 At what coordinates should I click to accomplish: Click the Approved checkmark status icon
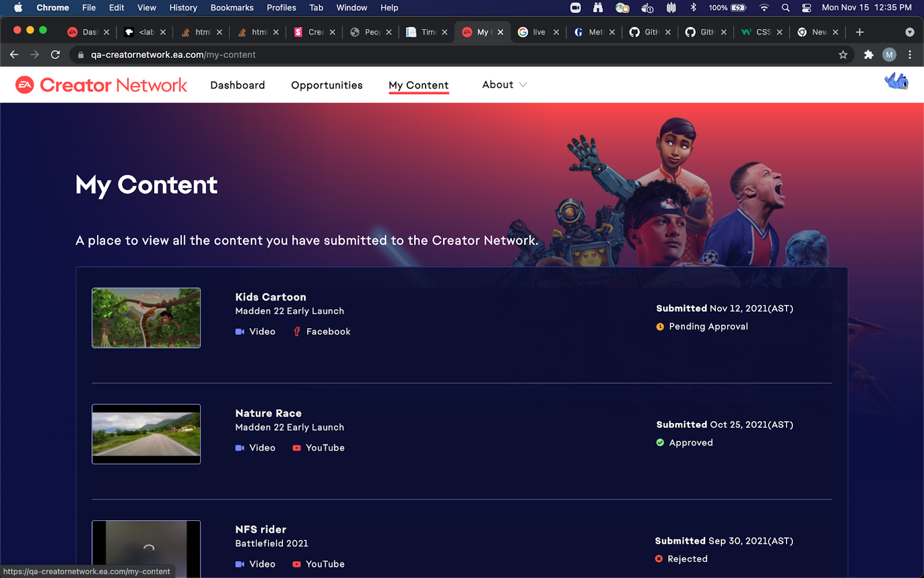[660, 443]
